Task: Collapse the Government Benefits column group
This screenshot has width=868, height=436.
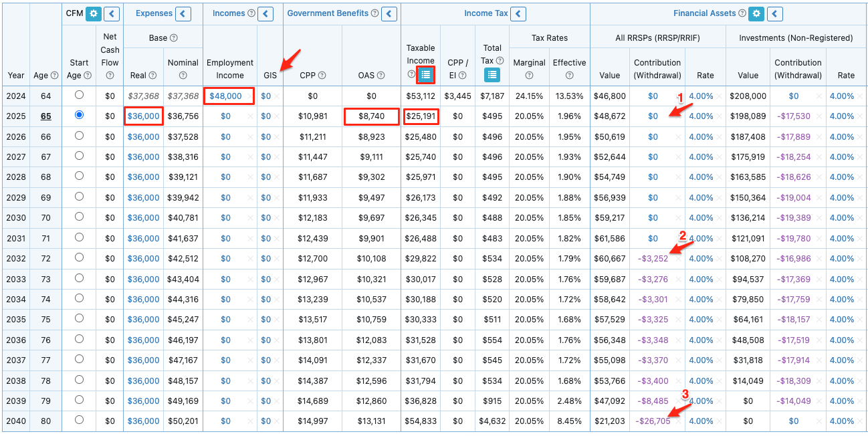Action: (389, 13)
